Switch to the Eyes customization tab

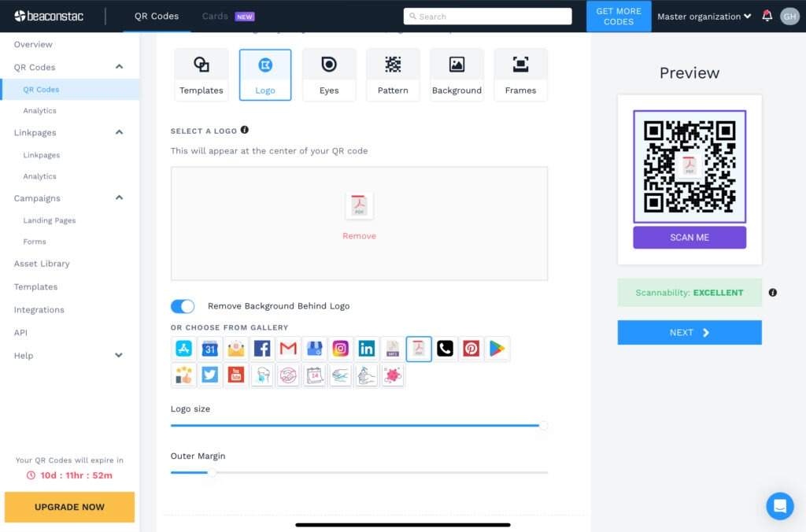[x=329, y=74]
